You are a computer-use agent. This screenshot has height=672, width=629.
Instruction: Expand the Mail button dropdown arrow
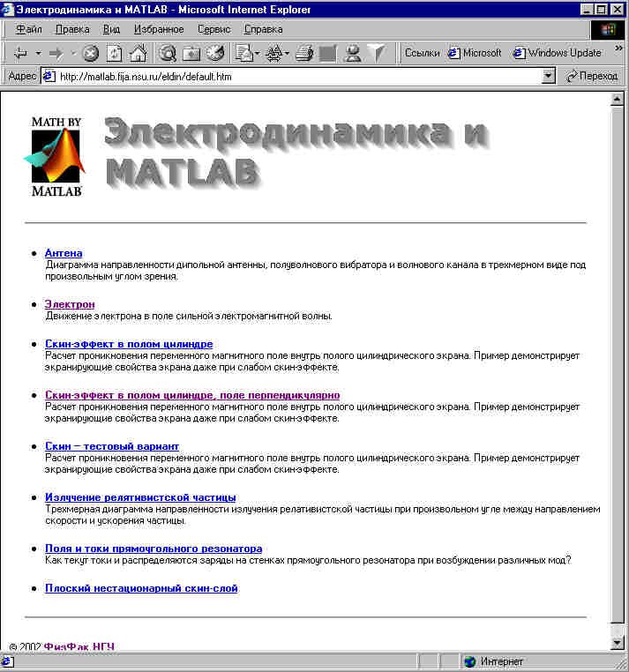click(x=258, y=54)
